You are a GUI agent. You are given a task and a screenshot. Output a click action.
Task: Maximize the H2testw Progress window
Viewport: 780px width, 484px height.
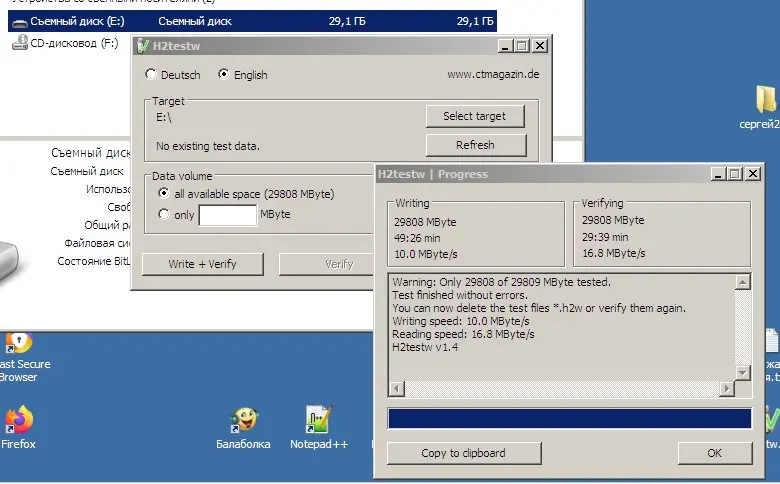pyautogui.click(x=734, y=174)
